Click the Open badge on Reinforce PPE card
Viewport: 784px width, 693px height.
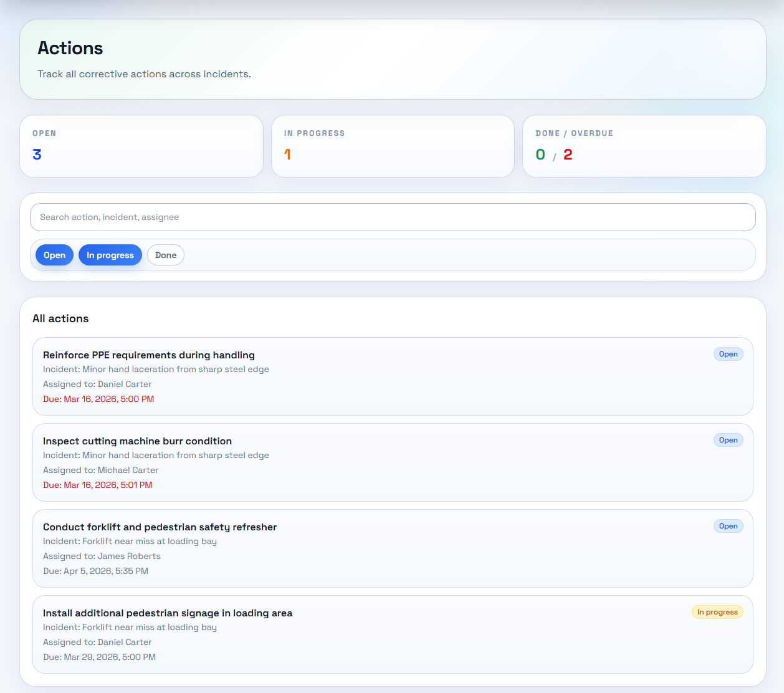728,354
